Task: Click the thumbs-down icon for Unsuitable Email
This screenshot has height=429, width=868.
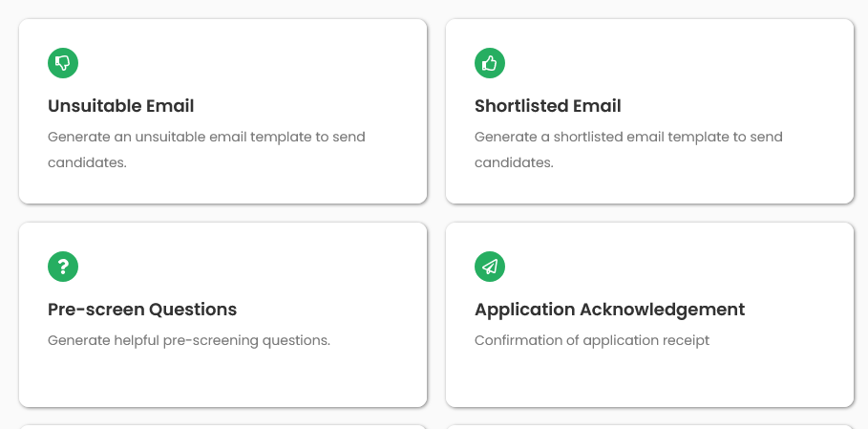Action: click(x=63, y=63)
